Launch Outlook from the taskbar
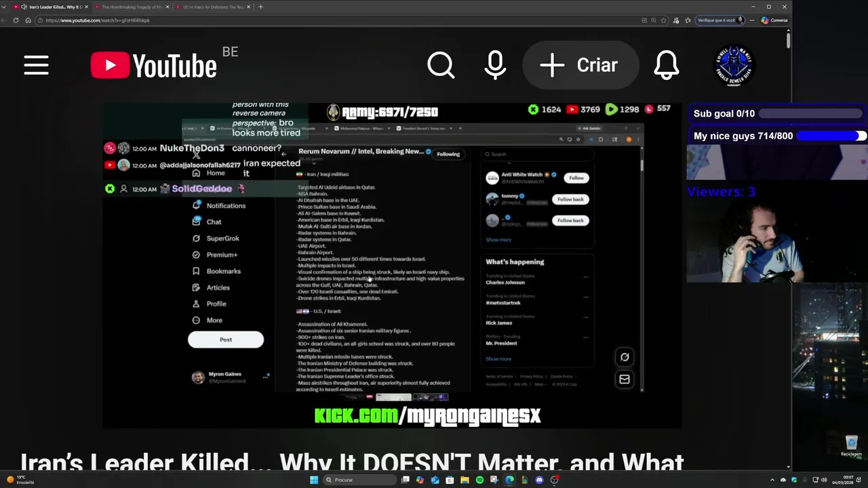 tap(435, 480)
